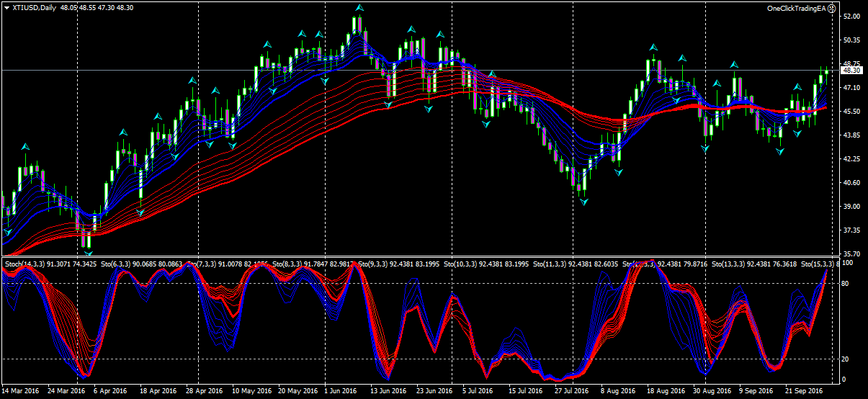This screenshot has width=868, height=399.
Task: Click the down fractal arrow below the lowest April candle
Action: 88,253
